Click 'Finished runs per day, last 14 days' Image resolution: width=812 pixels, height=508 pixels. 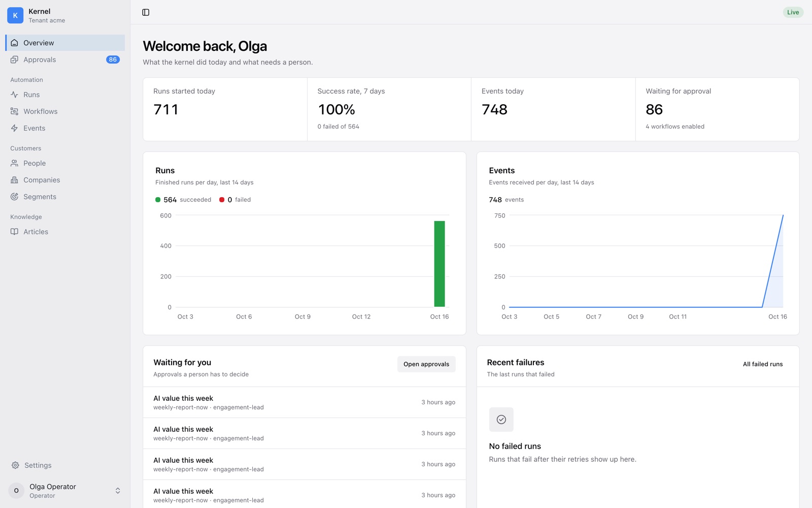click(205, 182)
